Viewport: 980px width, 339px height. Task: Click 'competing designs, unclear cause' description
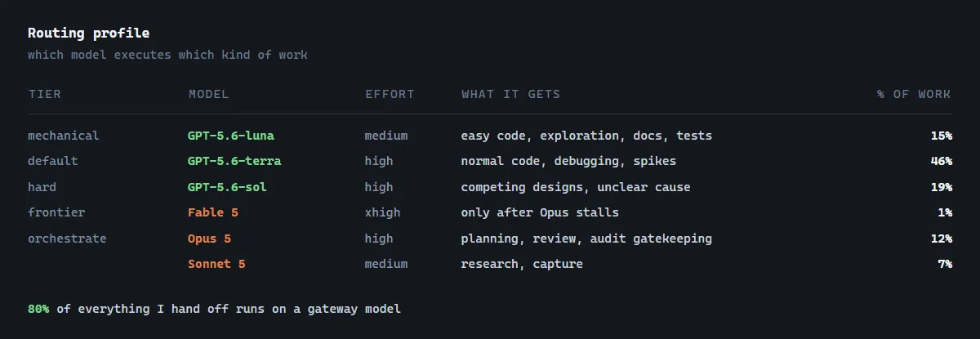pyautogui.click(x=576, y=187)
